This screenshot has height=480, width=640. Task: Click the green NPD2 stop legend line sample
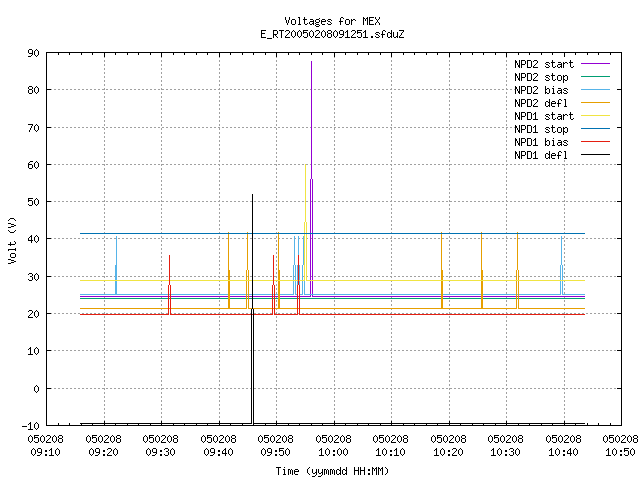595,76
